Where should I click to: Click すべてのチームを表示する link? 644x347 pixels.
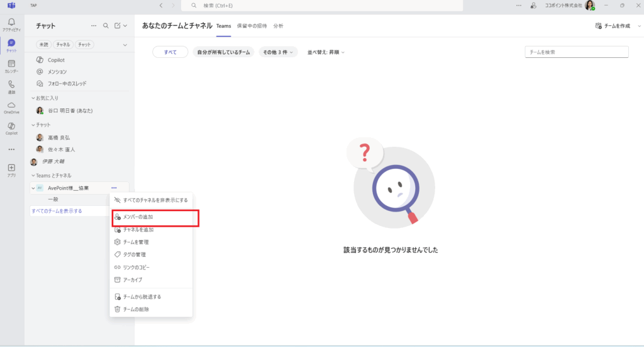click(x=57, y=211)
